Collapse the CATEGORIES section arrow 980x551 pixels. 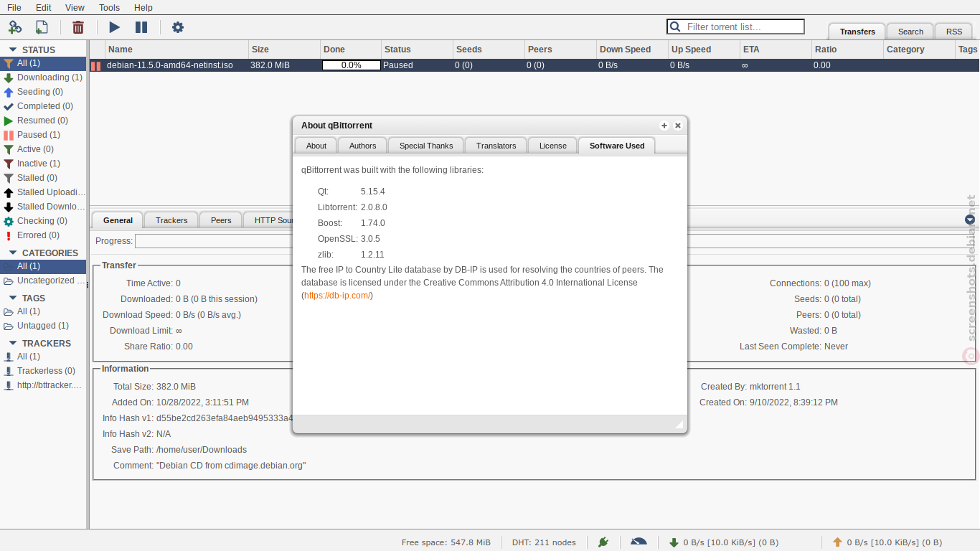point(12,253)
